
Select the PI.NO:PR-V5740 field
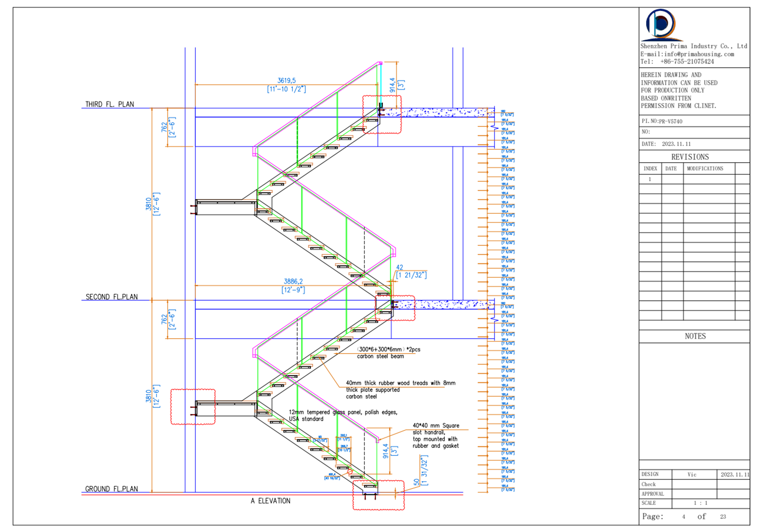tap(694, 121)
